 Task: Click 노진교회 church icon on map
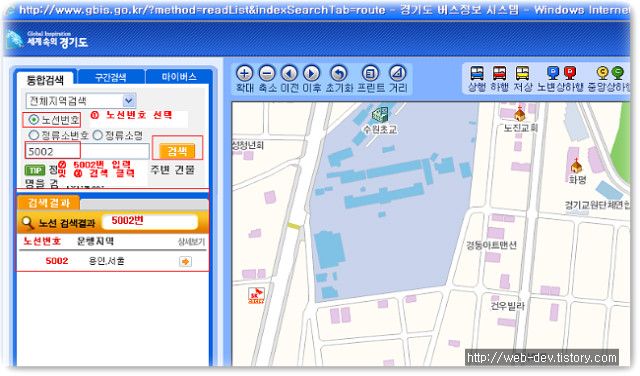point(519,113)
